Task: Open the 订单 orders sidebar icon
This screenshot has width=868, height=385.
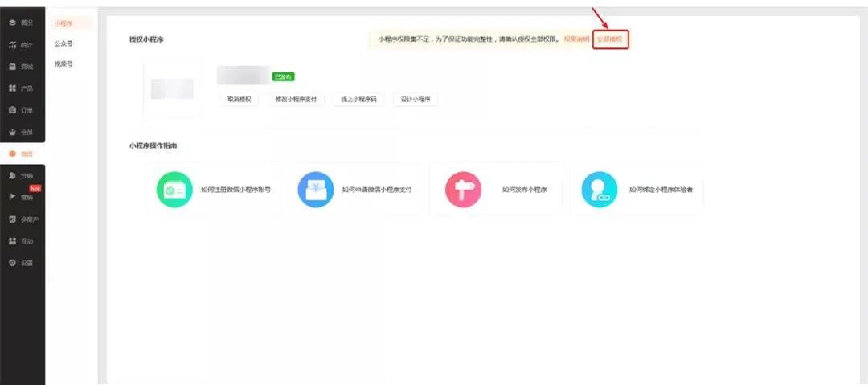Action: pyautogui.click(x=12, y=110)
